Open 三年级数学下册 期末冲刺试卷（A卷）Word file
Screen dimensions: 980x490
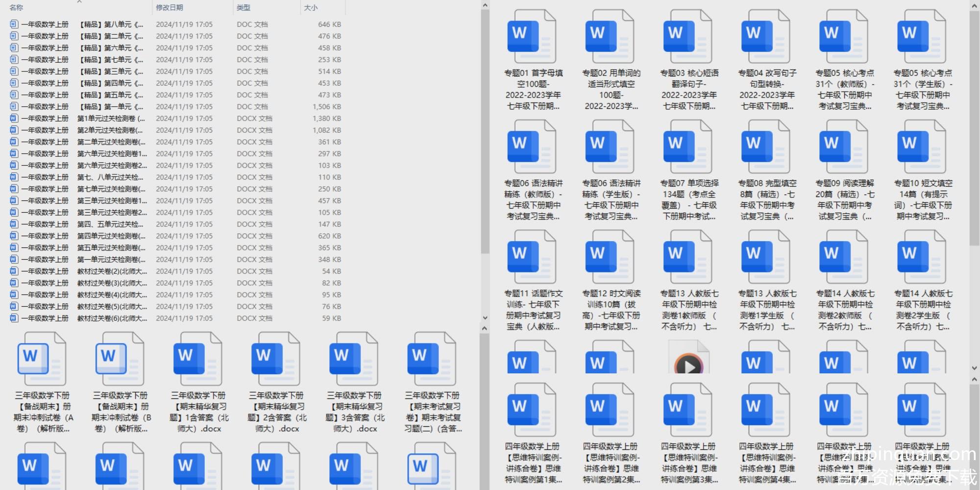click(x=42, y=360)
